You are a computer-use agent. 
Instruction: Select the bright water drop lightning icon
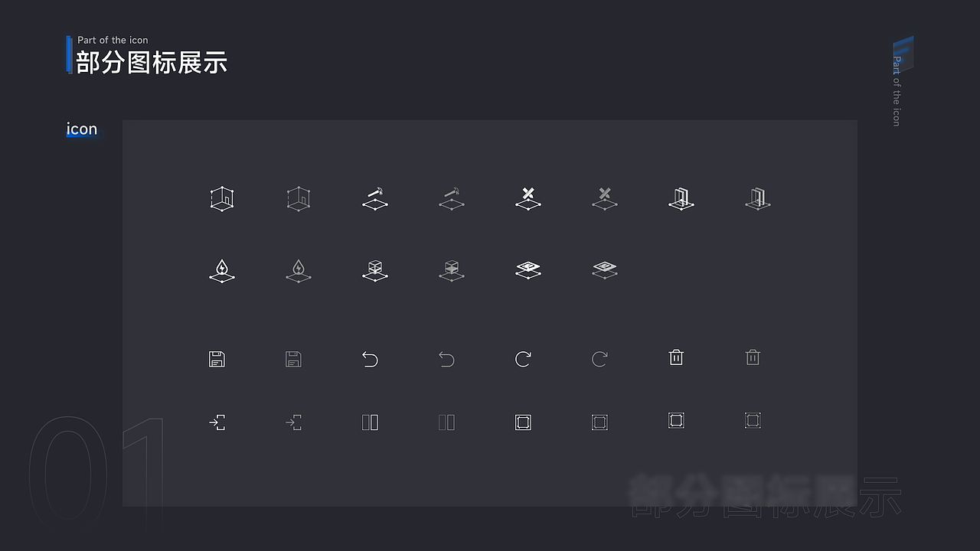(221, 271)
